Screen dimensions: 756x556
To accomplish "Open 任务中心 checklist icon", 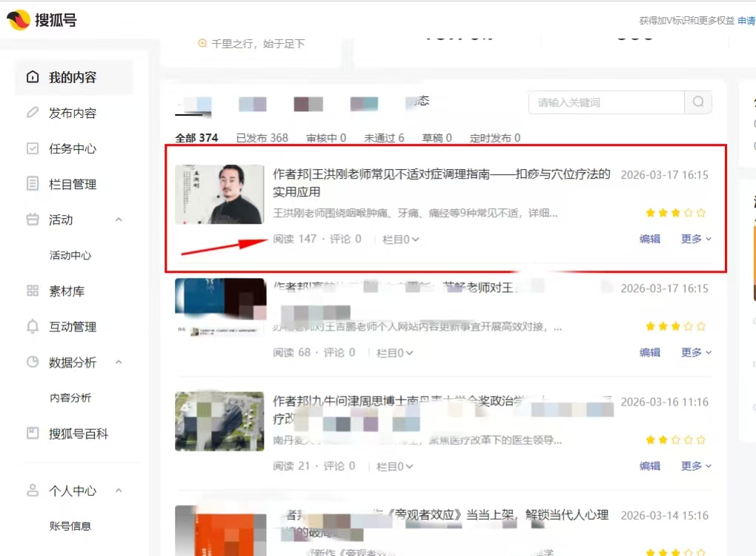I will pos(33,148).
